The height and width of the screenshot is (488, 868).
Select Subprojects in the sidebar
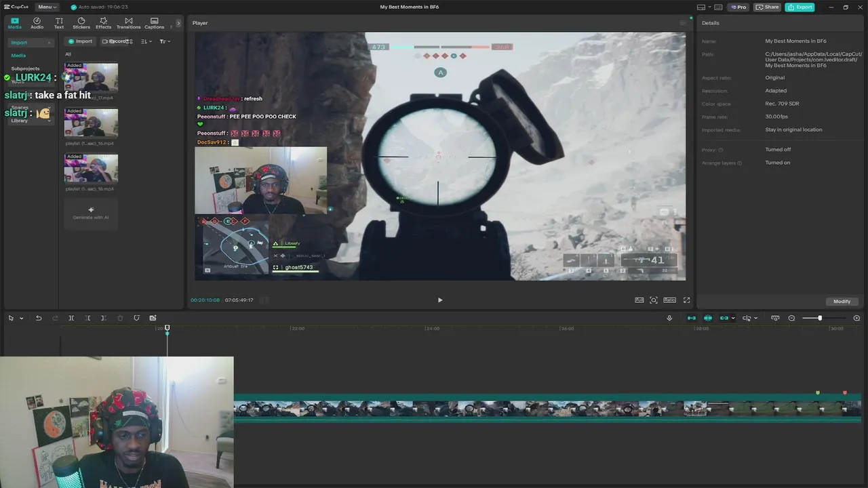pyautogui.click(x=25, y=68)
